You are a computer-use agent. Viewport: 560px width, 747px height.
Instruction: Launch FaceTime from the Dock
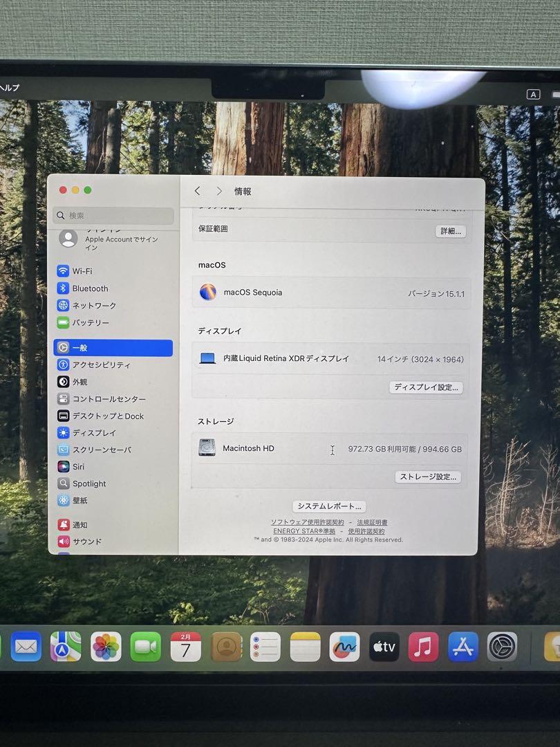[146, 647]
